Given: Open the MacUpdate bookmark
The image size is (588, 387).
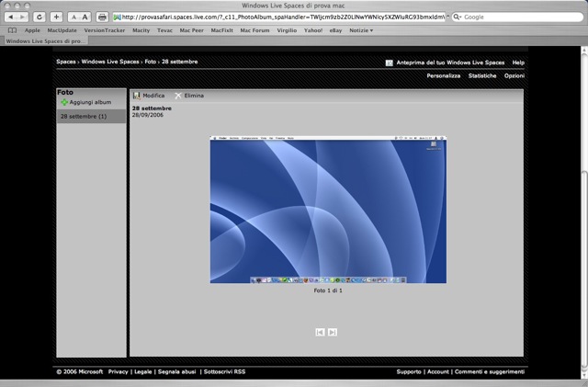Looking at the screenshot, I should pyautogui.click(x=62, y=30).
